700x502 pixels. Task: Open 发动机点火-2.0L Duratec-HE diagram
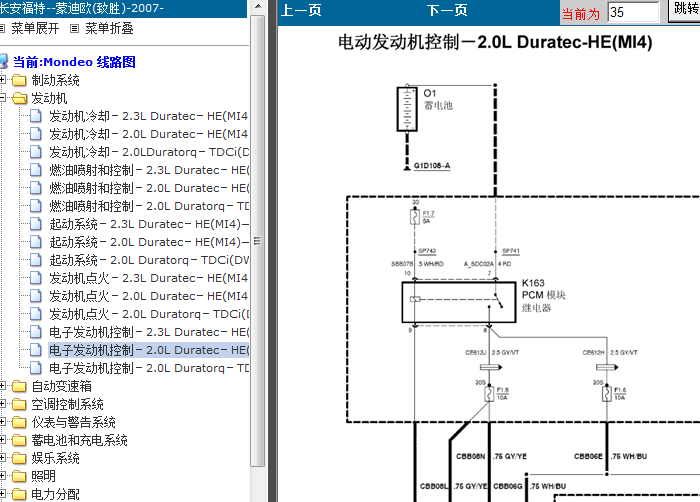(x=149, y=296)
